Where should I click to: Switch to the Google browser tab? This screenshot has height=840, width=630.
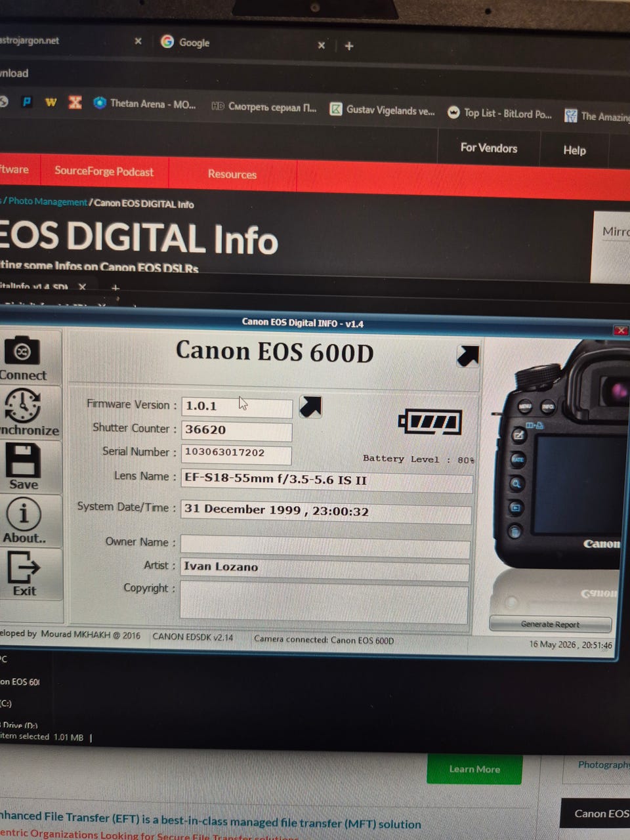tap(194, 43)
